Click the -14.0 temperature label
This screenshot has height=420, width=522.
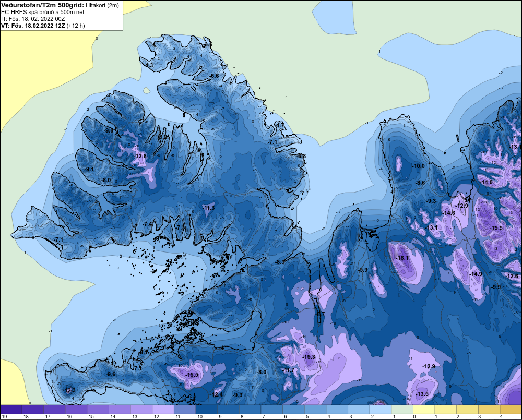coord(487,182)
